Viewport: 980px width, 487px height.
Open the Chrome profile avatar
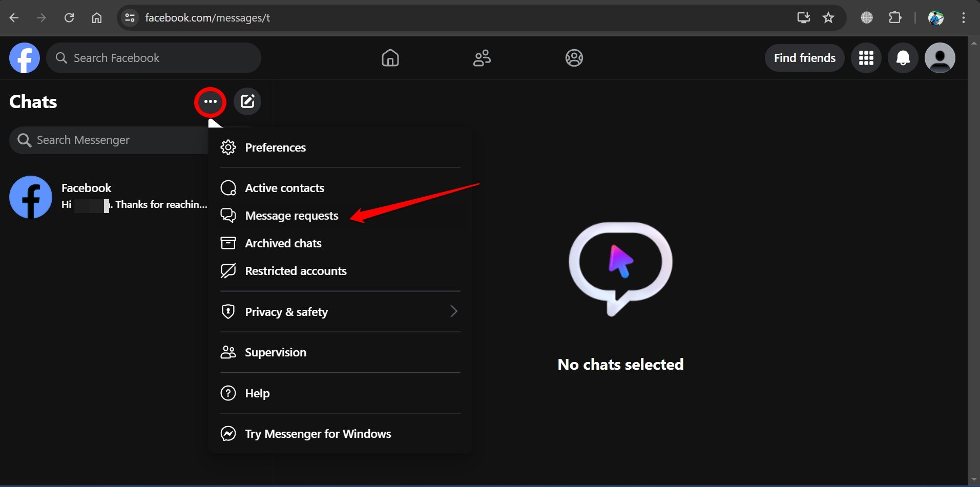[936, 18]
